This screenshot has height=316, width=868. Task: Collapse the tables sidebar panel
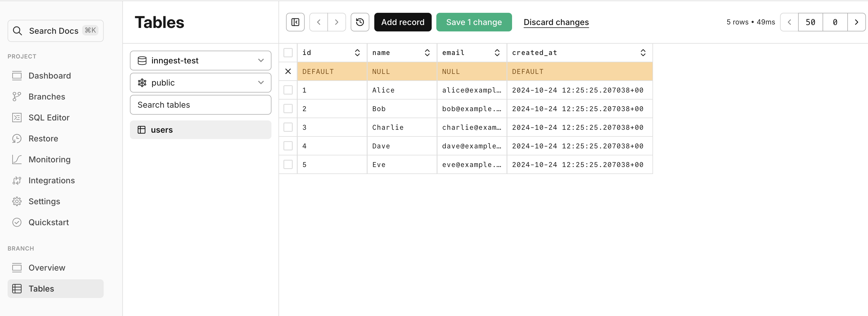pyautogui.click(x=295, y=22)
